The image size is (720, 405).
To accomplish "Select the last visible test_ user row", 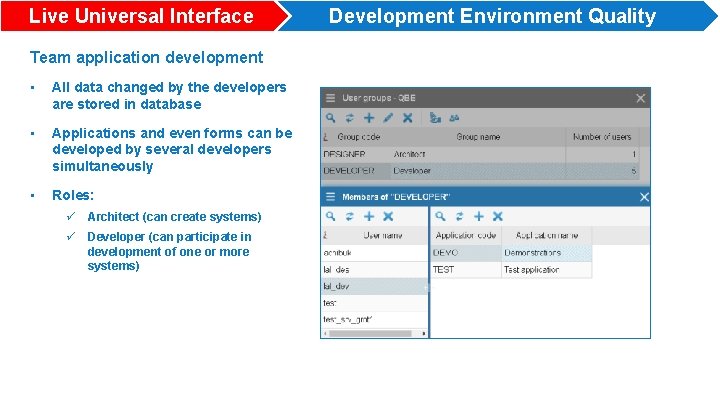I will click(375, 320).
